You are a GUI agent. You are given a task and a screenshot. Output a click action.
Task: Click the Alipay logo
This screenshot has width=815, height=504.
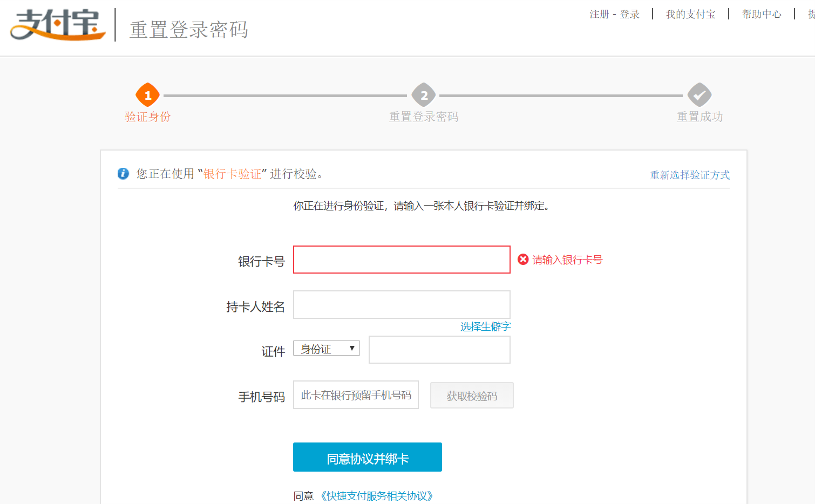[x=57, y=25]
